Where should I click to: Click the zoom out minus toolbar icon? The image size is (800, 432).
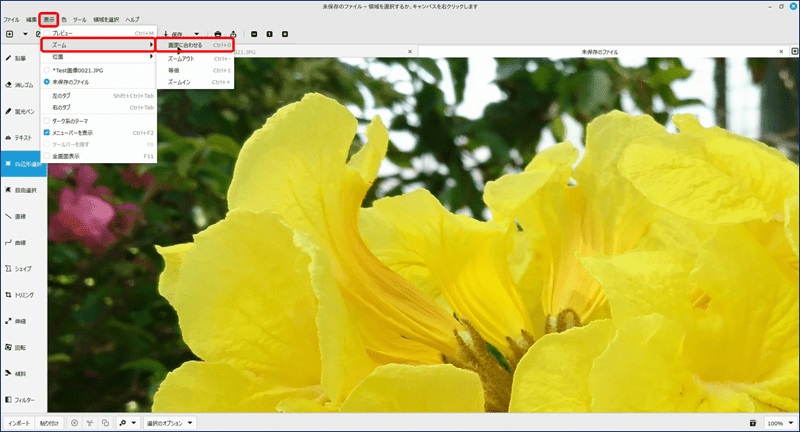click(x=254, y=34)
